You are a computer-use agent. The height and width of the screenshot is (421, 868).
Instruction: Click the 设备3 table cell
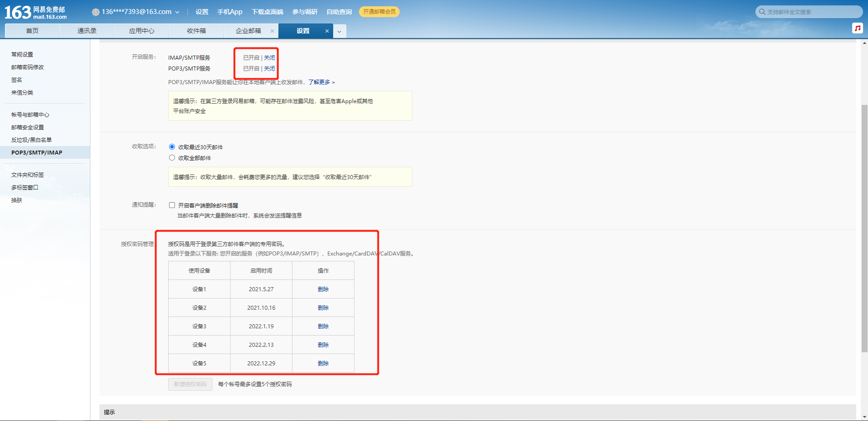click(199, 326)
